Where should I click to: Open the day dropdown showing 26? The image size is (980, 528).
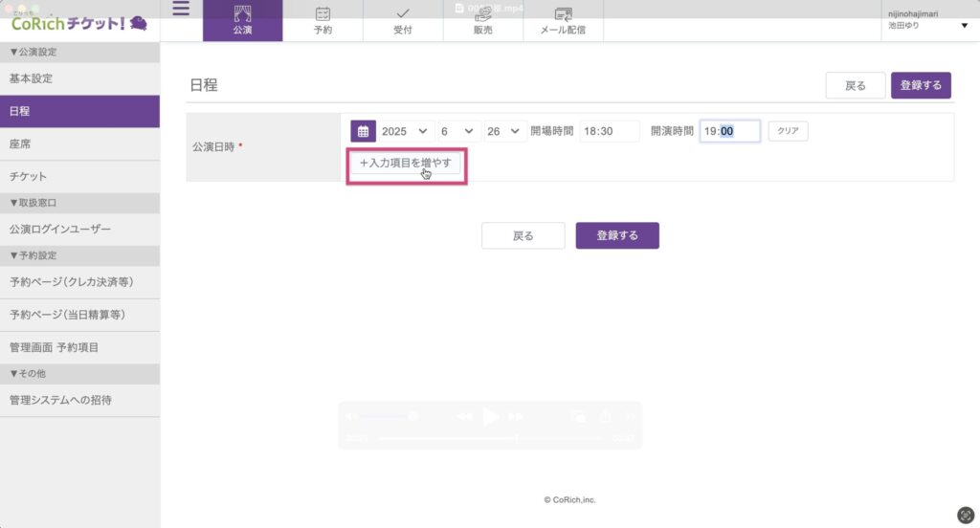click(x=504, y=131)
